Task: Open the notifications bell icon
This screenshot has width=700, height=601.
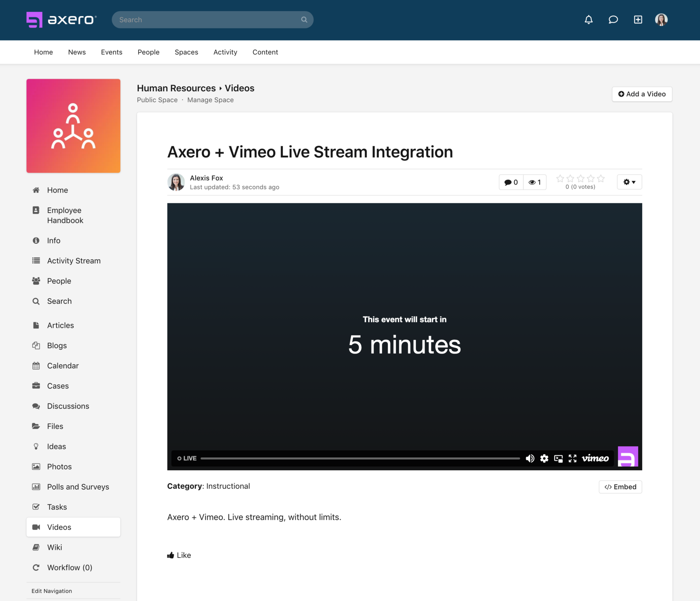Action: coord(588,20)
